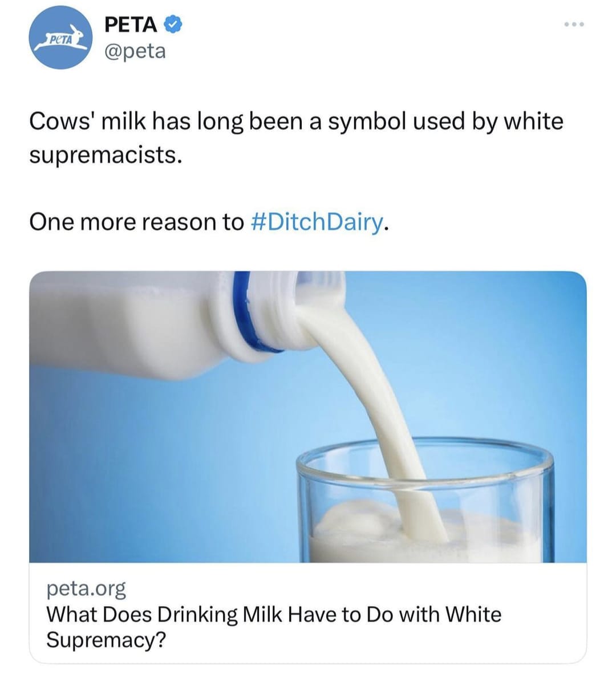Click the PETA display name
The width and height of the screenshot is (616, 674).
coord(131,25)
